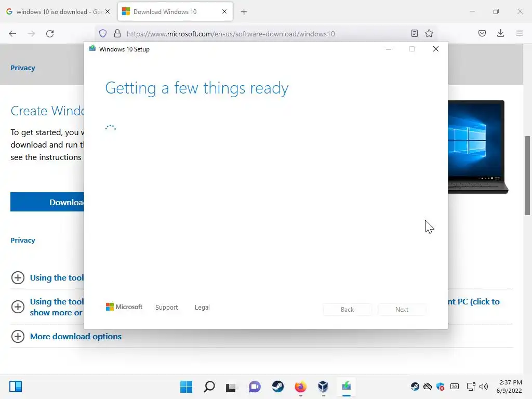
Task: Click the browser forward arrow
Action: pyautogui.click(x=31, y=34)
